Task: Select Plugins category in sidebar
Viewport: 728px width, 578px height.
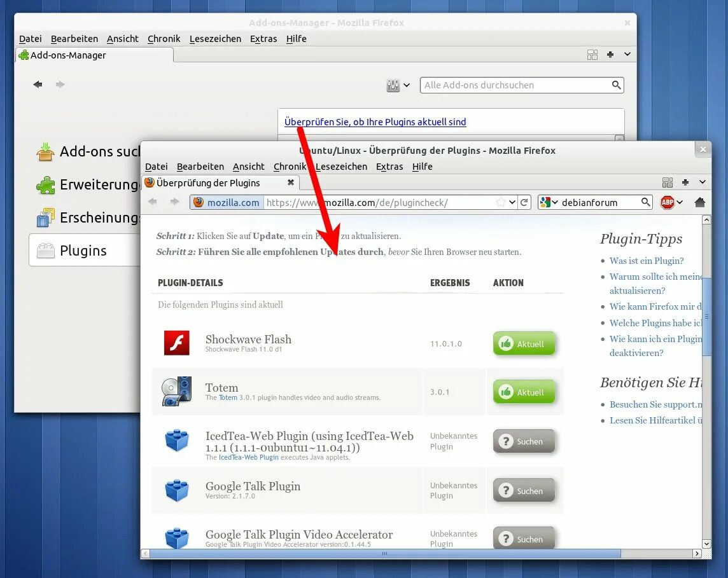Action: pos(85,250)
